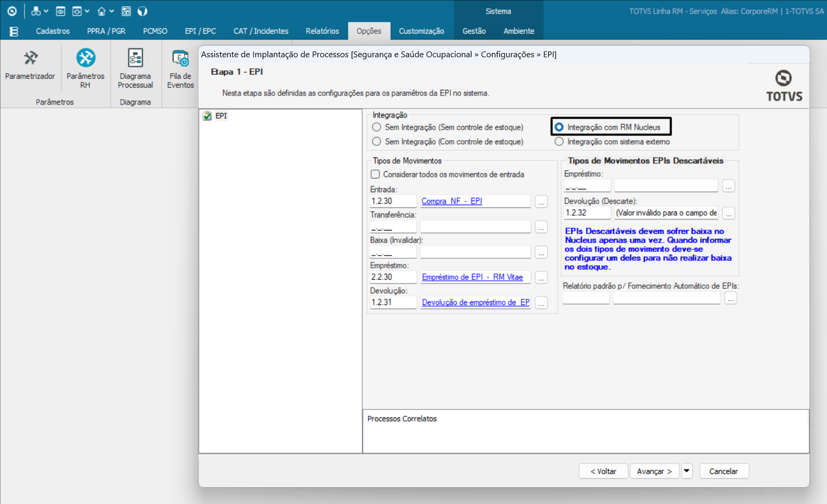Open the Cadastros menu
This screenshot has height=504, width=827.
tap(53, 31)
